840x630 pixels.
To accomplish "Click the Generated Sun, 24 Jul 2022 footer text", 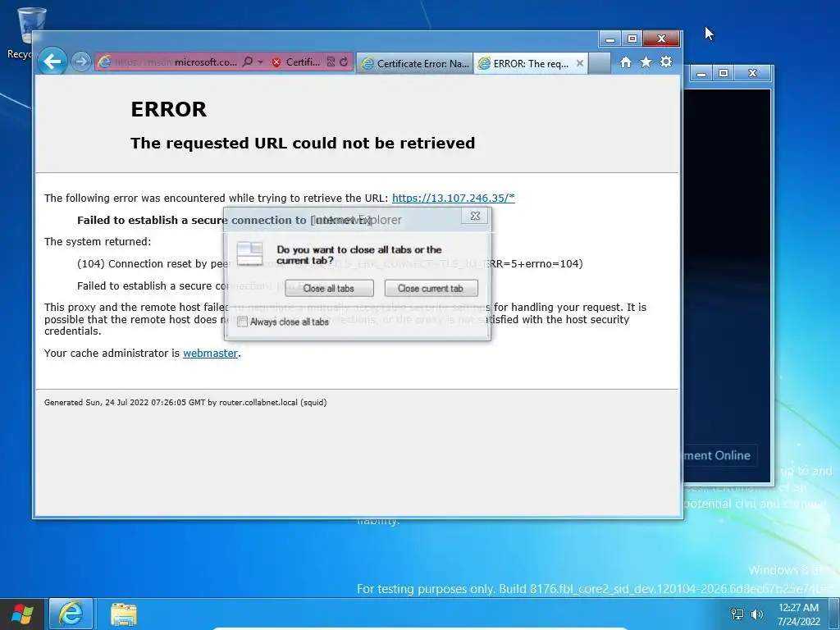I will [x=185, y=402].
